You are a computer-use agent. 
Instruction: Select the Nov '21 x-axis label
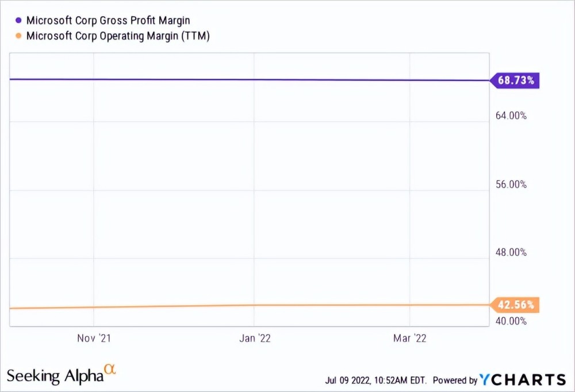click(94, 338)
